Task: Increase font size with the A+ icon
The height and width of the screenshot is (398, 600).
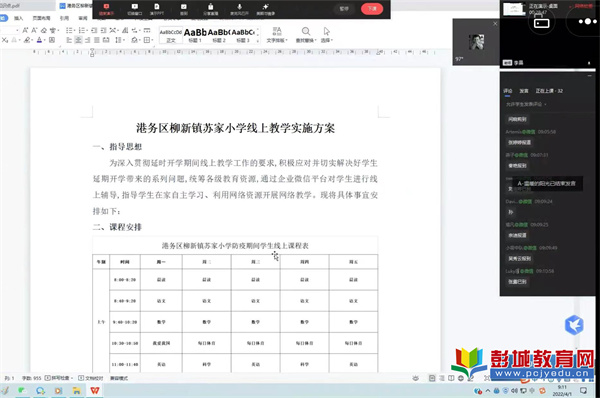Action: pyautogui.click(x=25, y=30)
